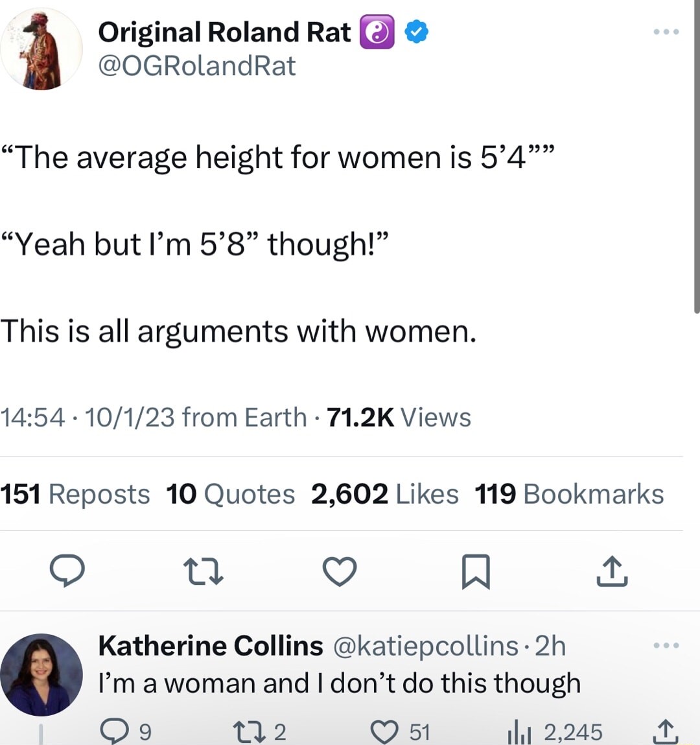This screenshot has width=700, height=745.
Task: Click the vertical scrollbar on the right
Action: click(x=697, y=157)
